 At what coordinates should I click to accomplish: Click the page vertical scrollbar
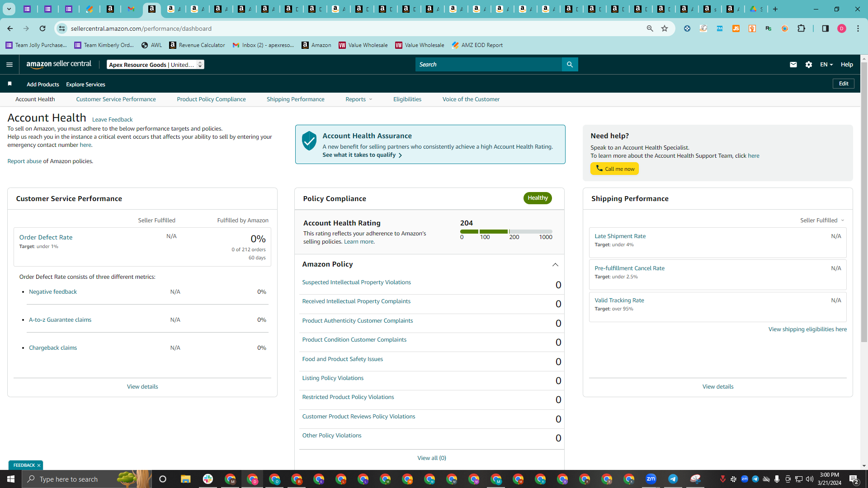click(864, 203)
